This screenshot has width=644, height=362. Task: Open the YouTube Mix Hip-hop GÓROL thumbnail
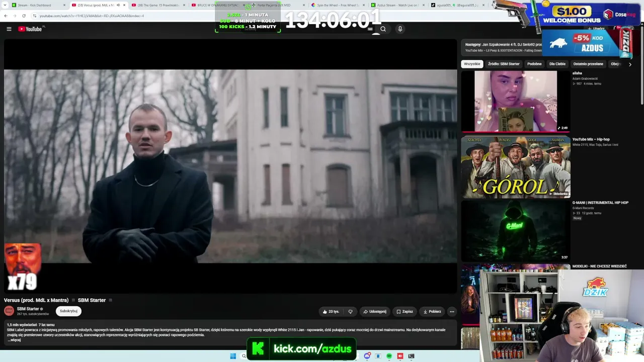[x=516, y=167]
